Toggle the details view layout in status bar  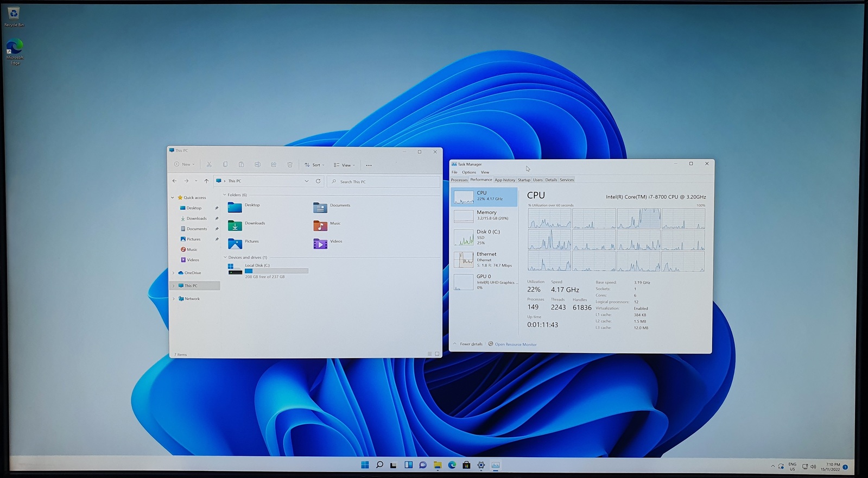tap(429, 354)
